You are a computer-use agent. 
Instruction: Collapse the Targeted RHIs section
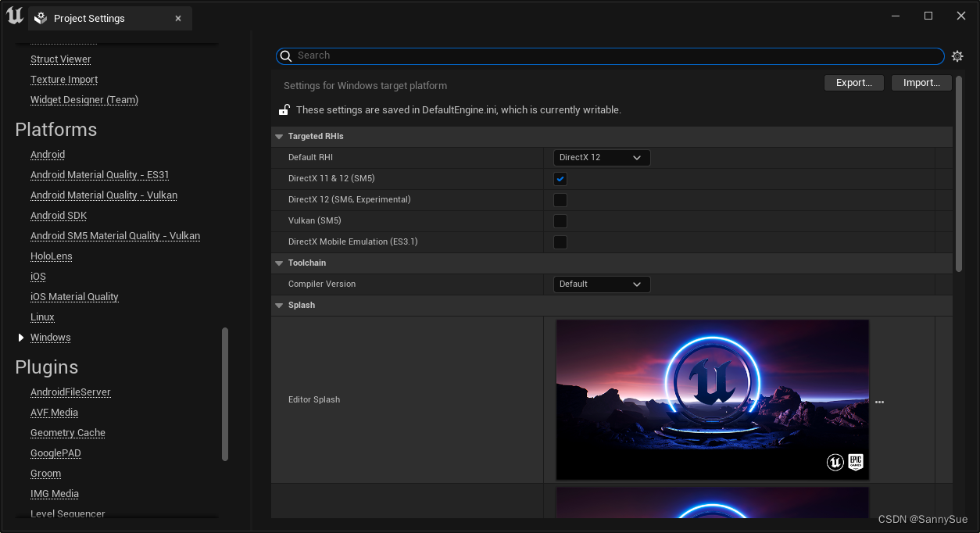coord(279,137)
